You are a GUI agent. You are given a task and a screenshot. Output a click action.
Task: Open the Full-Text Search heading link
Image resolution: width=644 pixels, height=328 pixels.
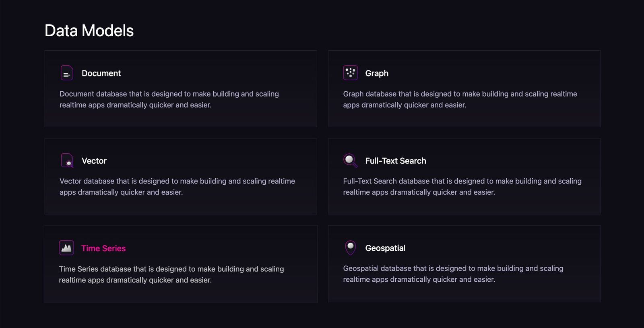(x=395, y=161)
